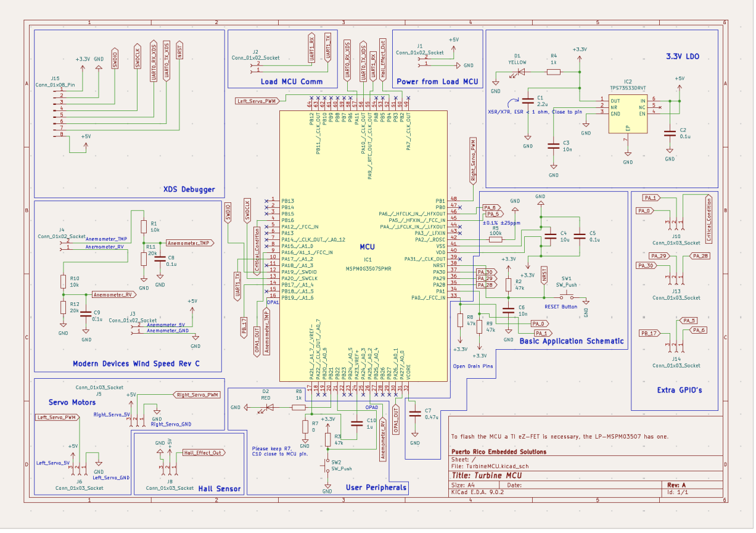Click the MSPM0G3507SPMR part value text

[368, 268]
